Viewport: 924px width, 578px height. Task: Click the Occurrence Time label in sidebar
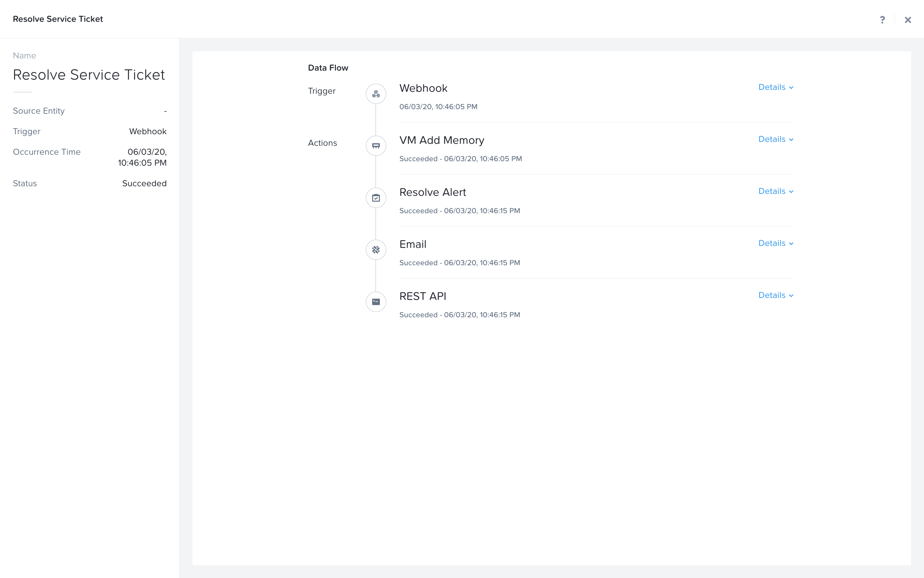[x=47, y=152]
